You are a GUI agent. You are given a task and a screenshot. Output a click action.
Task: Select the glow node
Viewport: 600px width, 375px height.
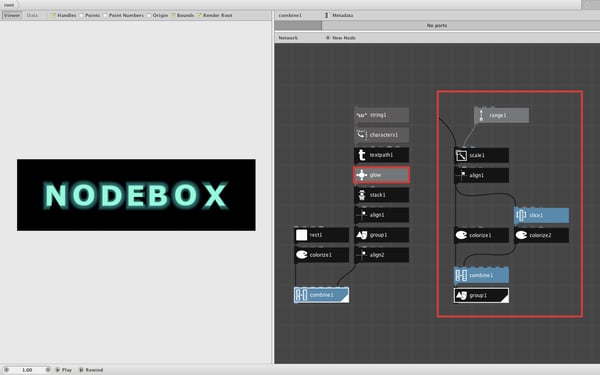pos(382,175)
